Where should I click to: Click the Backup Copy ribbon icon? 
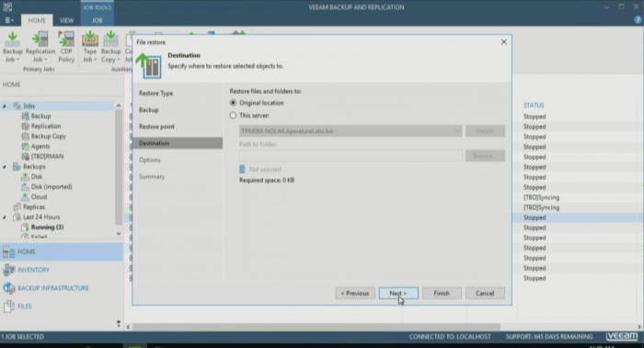click(x=110, y=41)
